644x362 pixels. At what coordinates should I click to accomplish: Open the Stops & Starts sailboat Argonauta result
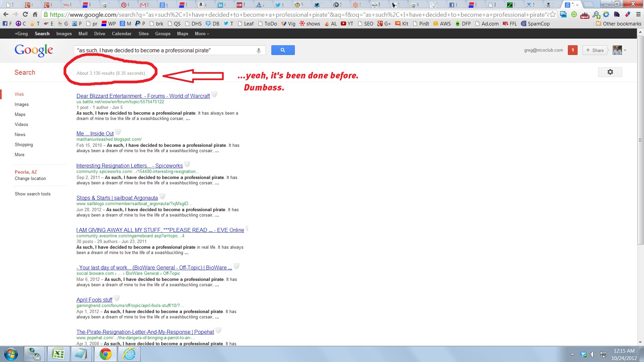pyautogui.click(x=117, y=198)
